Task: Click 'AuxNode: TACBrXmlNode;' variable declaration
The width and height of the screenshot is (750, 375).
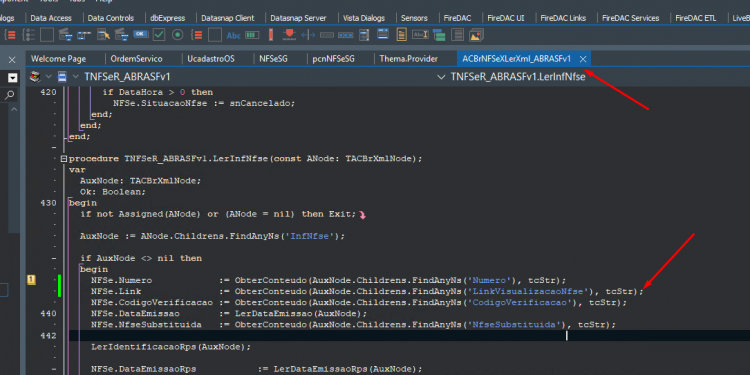Action: click(141, 181)
